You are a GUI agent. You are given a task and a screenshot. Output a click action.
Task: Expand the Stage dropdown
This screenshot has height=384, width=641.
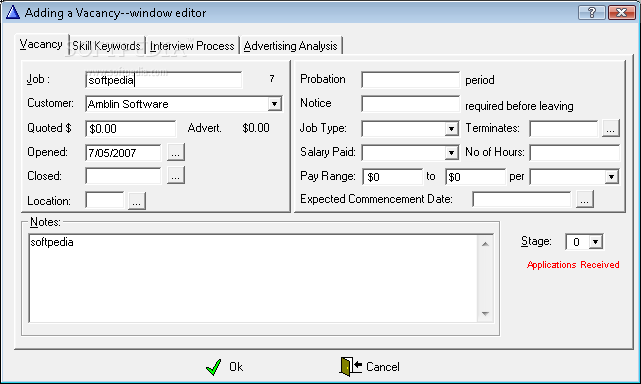596,242
